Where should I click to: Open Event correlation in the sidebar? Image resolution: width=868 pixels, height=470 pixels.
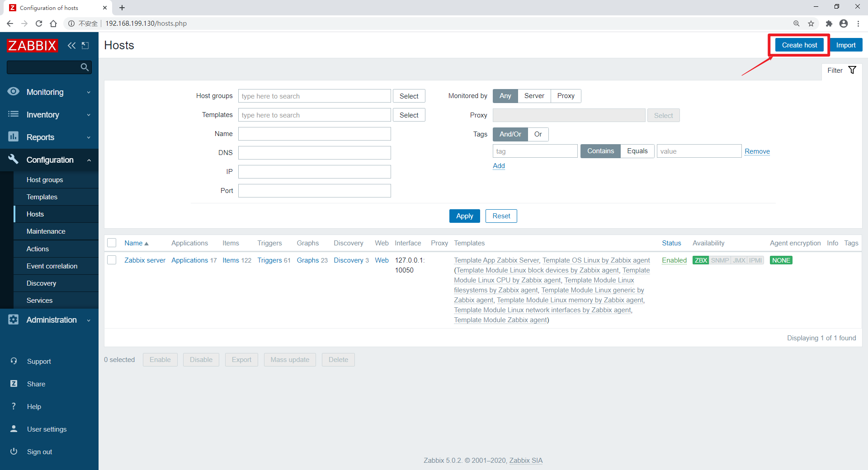[52, 266]
